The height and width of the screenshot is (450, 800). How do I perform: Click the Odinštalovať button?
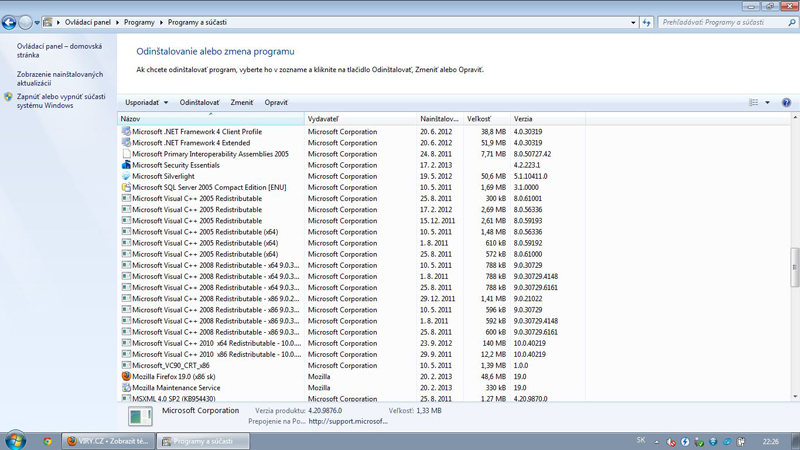(199, 103)
